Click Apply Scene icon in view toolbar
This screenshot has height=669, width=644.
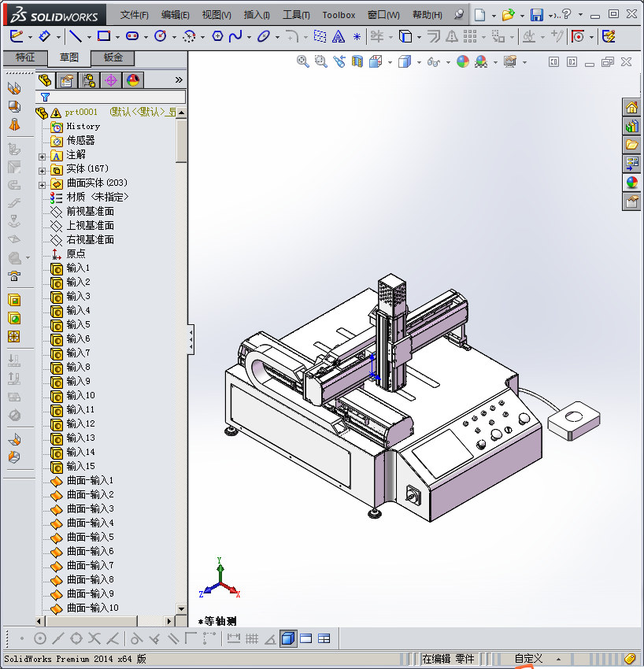[x=481, y=62]
